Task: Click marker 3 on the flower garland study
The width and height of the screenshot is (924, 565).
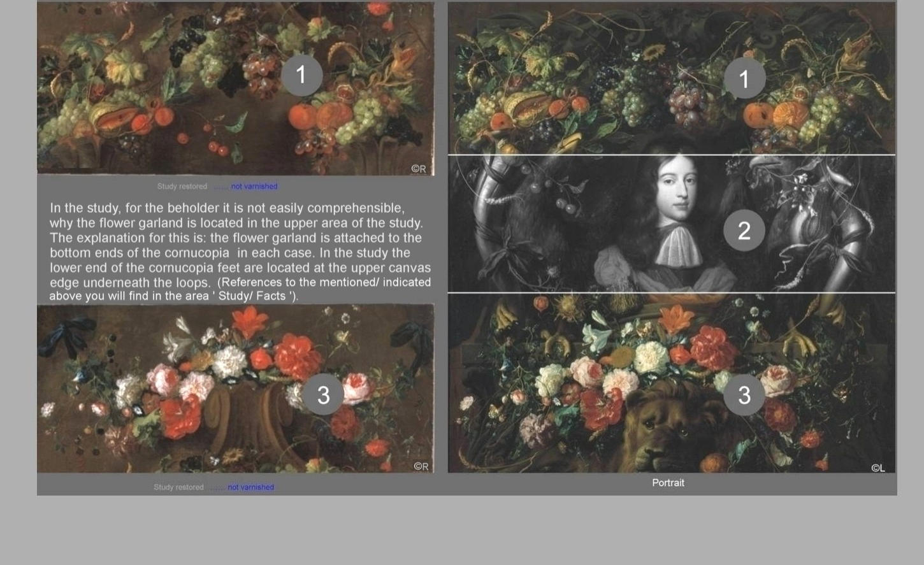Action: click(x=323, y=395)
